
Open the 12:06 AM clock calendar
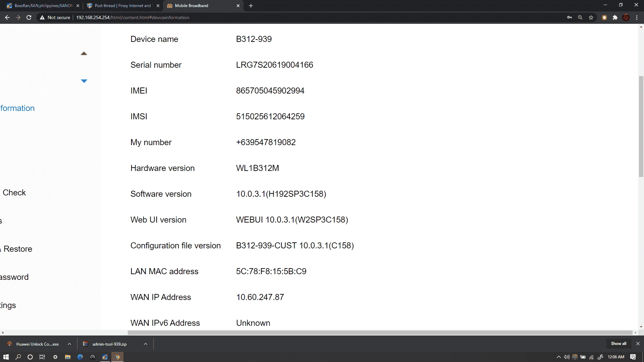[616, 357]
